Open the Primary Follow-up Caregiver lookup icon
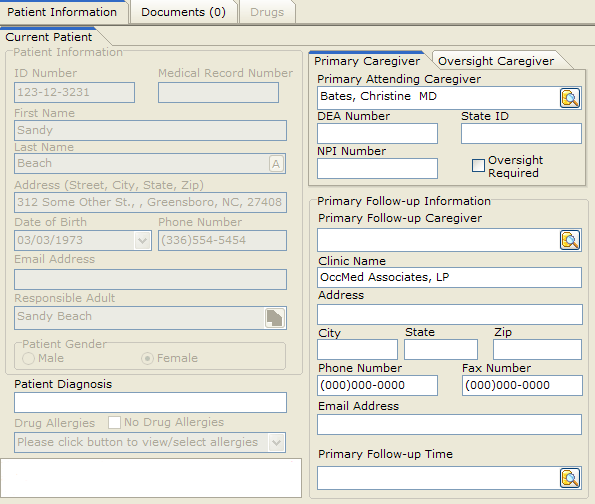The image size is (595, 504). (x=570, y=240)
